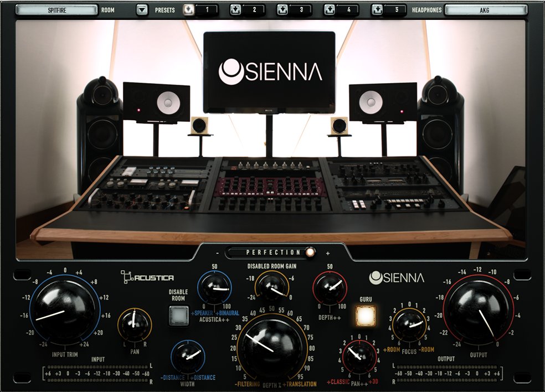Click the INPUT TRIM knob
Viewport: 545px width, 392px height.
[x=65, y=310]
